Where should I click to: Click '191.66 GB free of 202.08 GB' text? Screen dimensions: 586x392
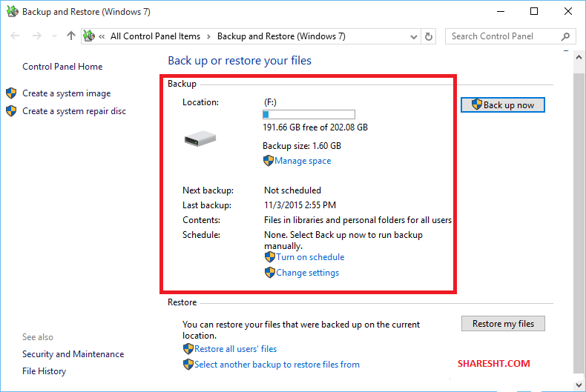(315, 127)
